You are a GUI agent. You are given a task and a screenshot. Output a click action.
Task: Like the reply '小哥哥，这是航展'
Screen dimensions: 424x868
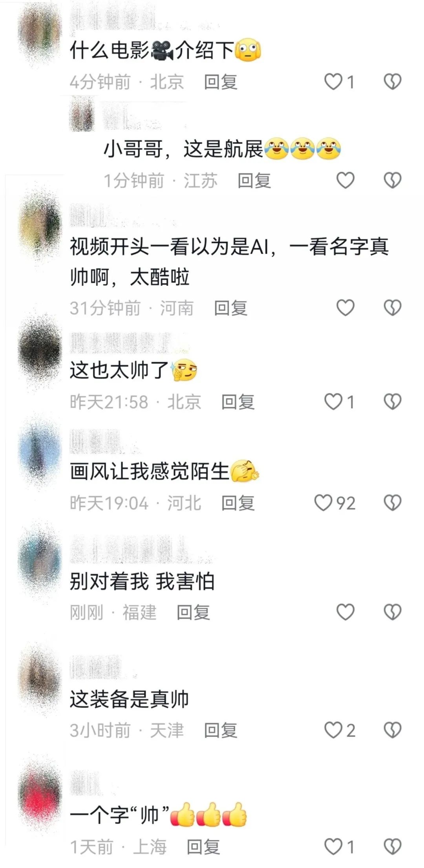[345, 181]
